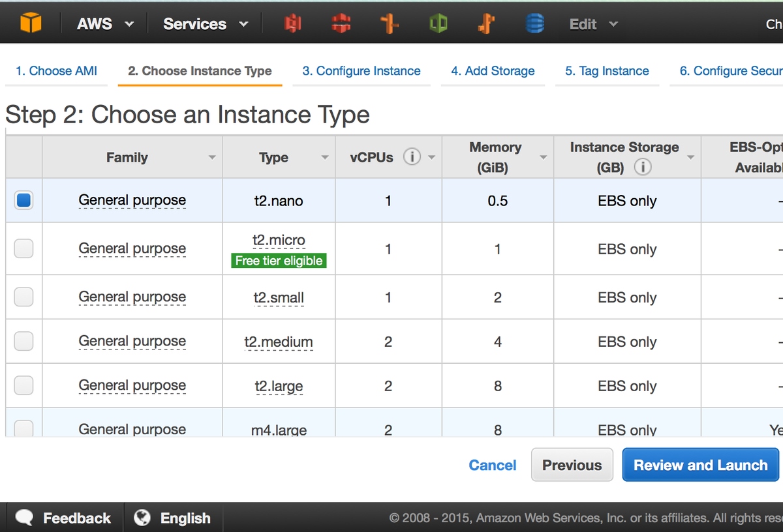Click the Cancel link
This screenshot has width=783, height=532.
point(493,465)
